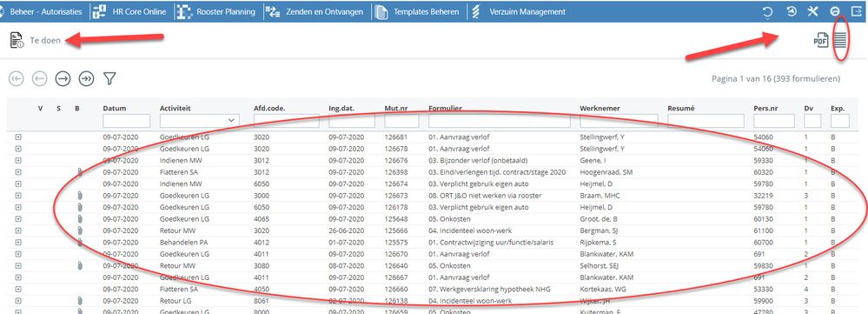Click the logout exit icon
Screen dimensions: 868x314
(x=857, y=11)
